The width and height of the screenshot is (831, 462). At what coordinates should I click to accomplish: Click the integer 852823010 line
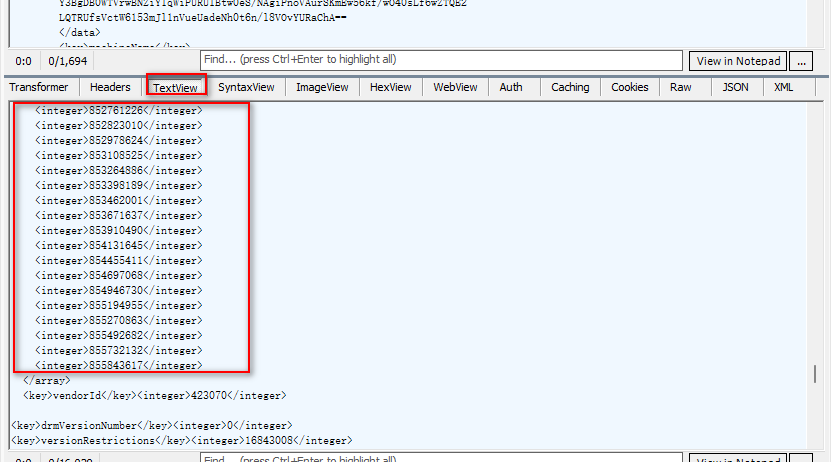(x=119, y=126)
